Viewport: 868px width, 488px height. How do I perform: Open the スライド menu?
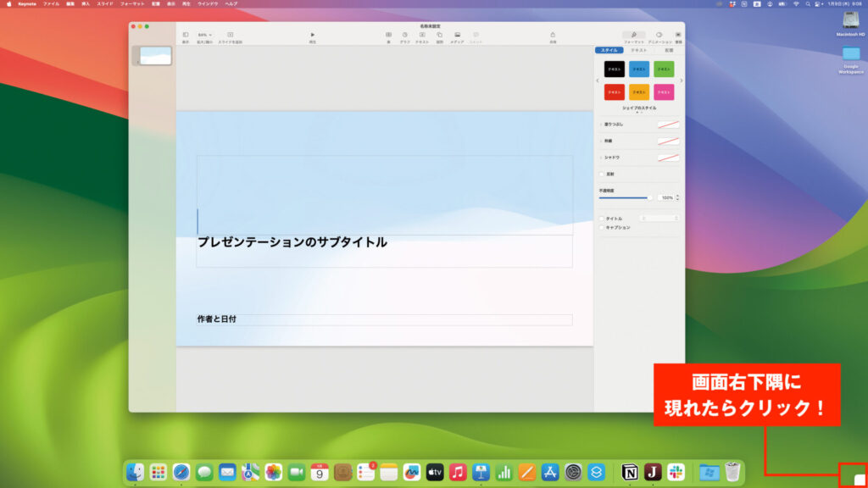tap(105, 4)
